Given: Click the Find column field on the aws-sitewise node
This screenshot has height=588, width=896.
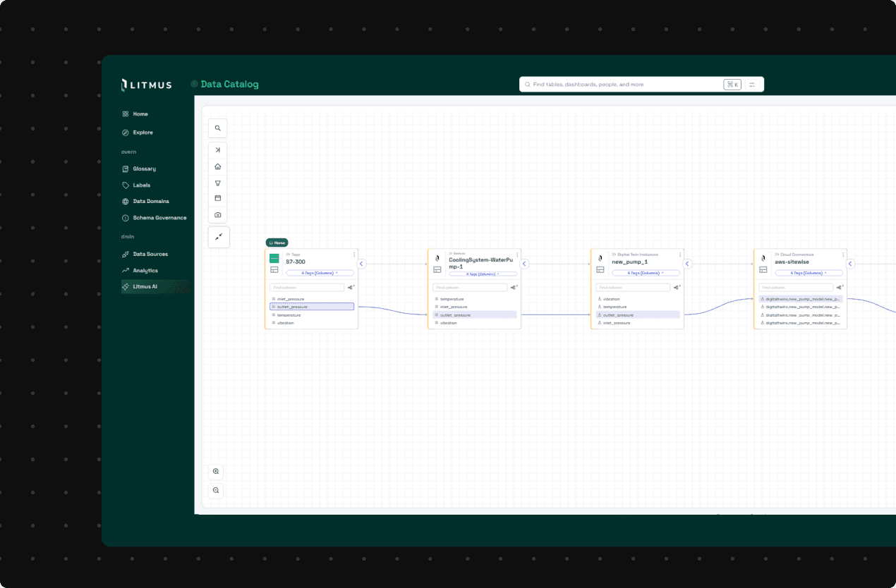Looking at the screenshot, I should pos(797,287).
